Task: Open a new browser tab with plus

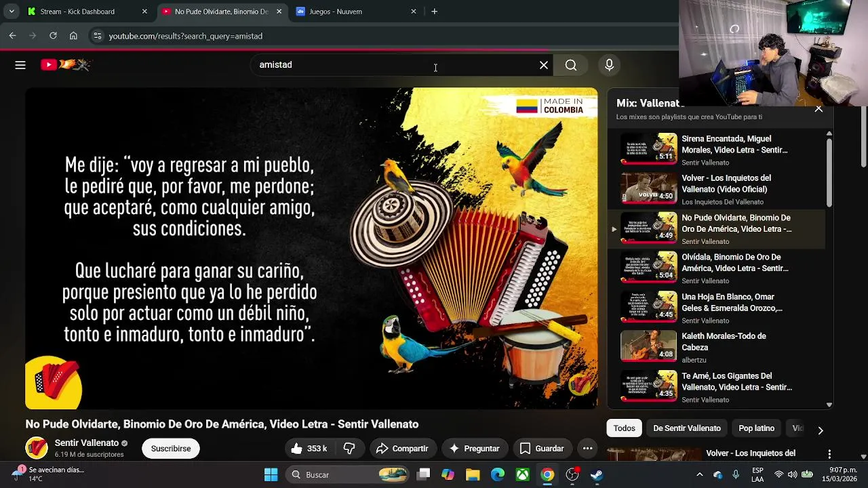Action: click(434, 12)
